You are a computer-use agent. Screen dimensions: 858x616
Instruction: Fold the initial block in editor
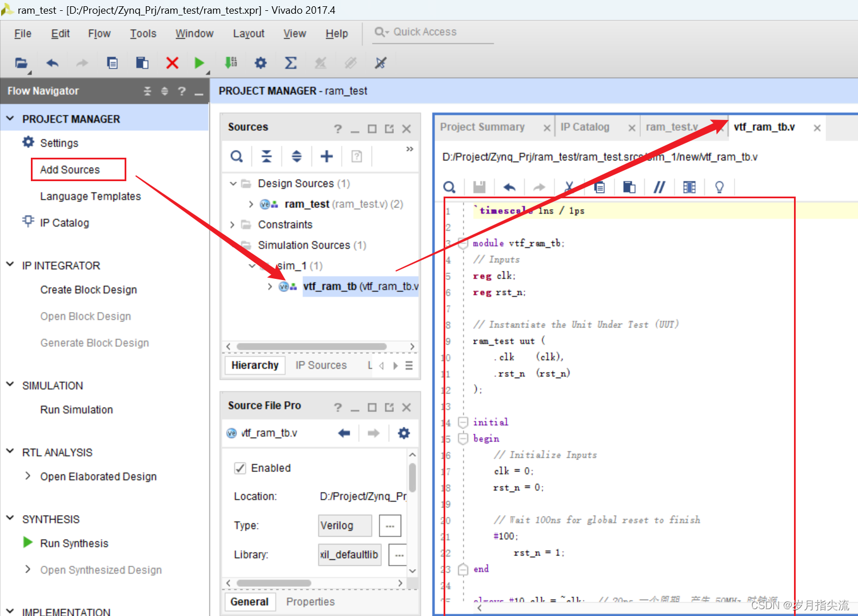463,423
